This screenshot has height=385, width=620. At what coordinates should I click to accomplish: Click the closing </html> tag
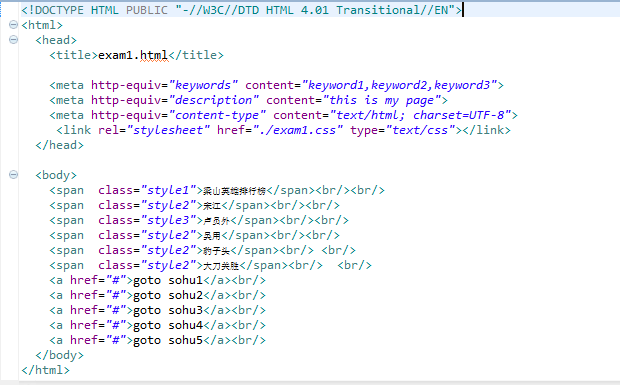point(45,370)
